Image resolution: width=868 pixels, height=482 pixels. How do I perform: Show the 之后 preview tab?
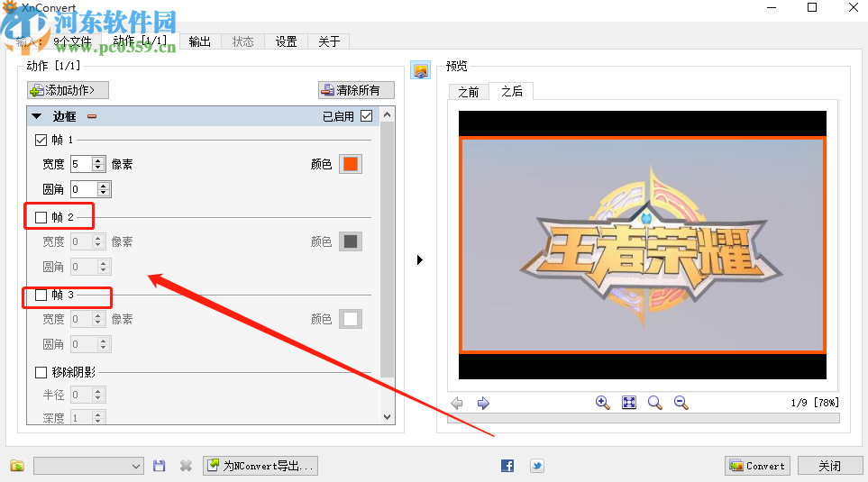coord(511,91)
